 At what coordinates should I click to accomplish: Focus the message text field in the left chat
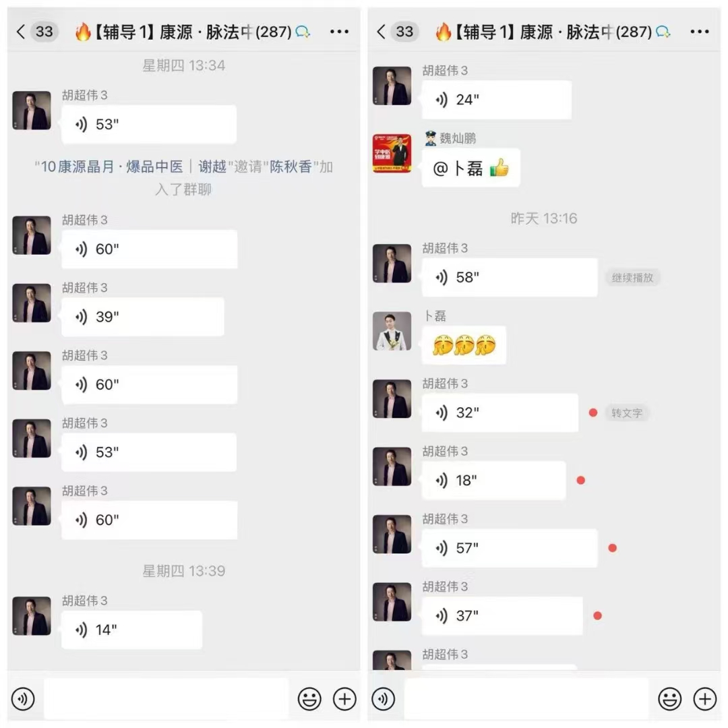166,699
